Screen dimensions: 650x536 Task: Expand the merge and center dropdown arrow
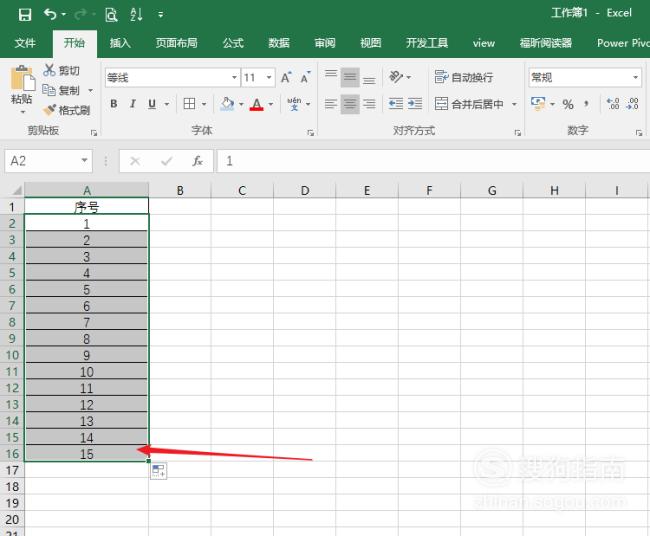514,104
